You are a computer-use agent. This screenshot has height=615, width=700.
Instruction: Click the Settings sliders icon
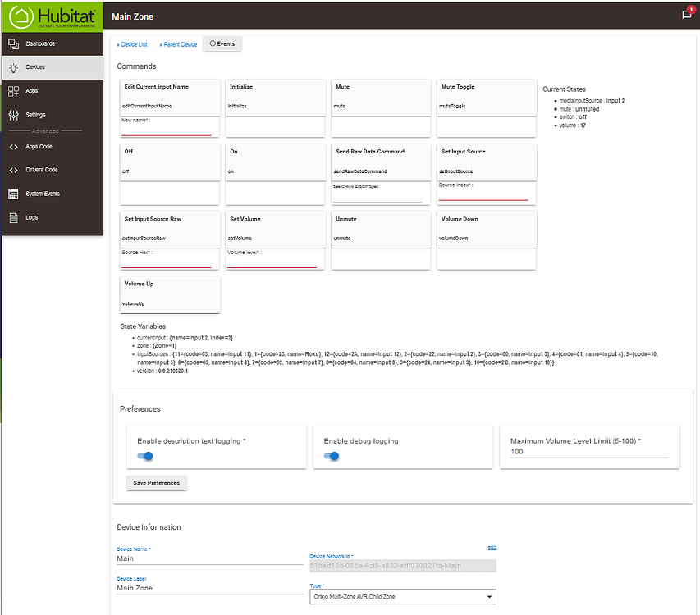[13, 115]
